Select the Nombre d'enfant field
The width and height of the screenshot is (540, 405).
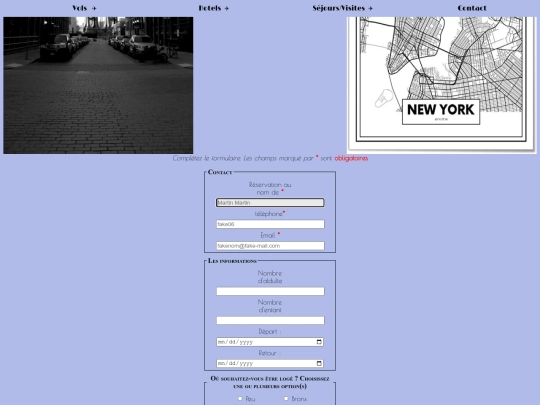(x=270, y=321)
